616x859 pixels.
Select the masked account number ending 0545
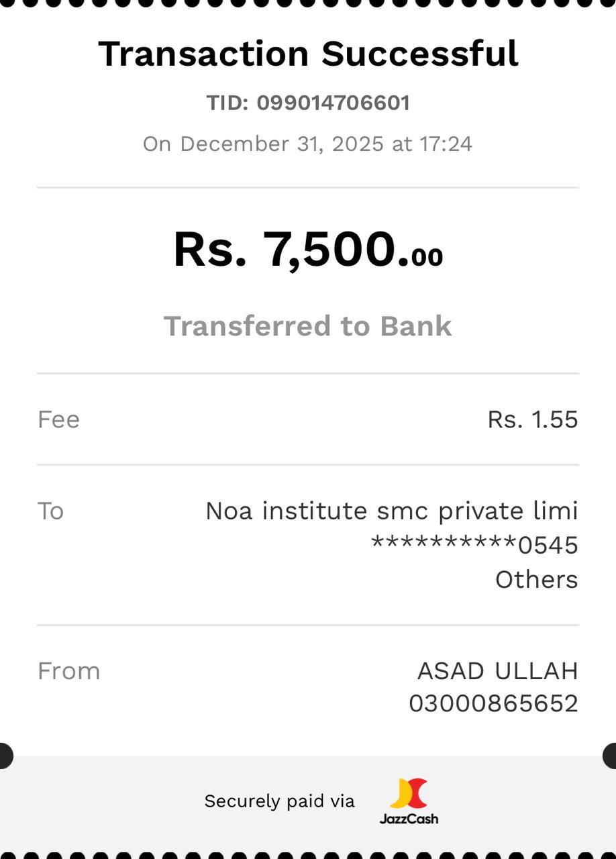(474, 545)
